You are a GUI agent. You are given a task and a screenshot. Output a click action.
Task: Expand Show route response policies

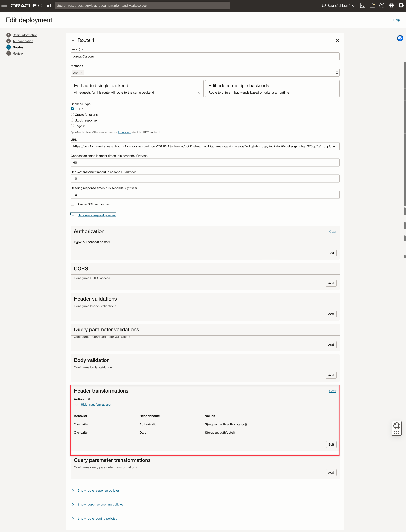pos(98,490)
